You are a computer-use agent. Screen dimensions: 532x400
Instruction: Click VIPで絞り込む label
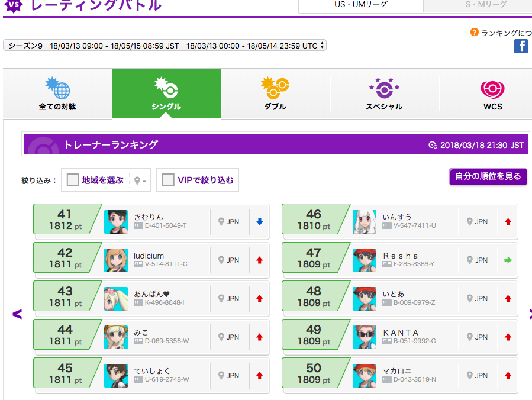pyautogui.click(x=205, y=180)
